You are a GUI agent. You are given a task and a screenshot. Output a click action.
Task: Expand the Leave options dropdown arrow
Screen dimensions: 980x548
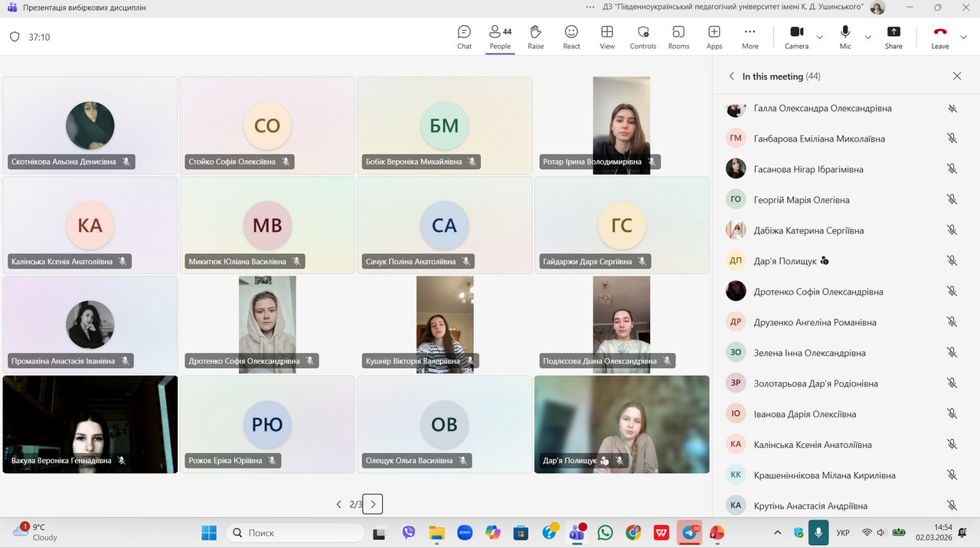[963, 37]
